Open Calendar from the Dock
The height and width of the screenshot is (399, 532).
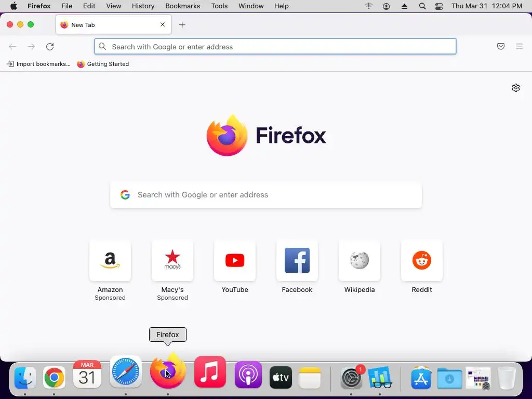click(87, 374)
